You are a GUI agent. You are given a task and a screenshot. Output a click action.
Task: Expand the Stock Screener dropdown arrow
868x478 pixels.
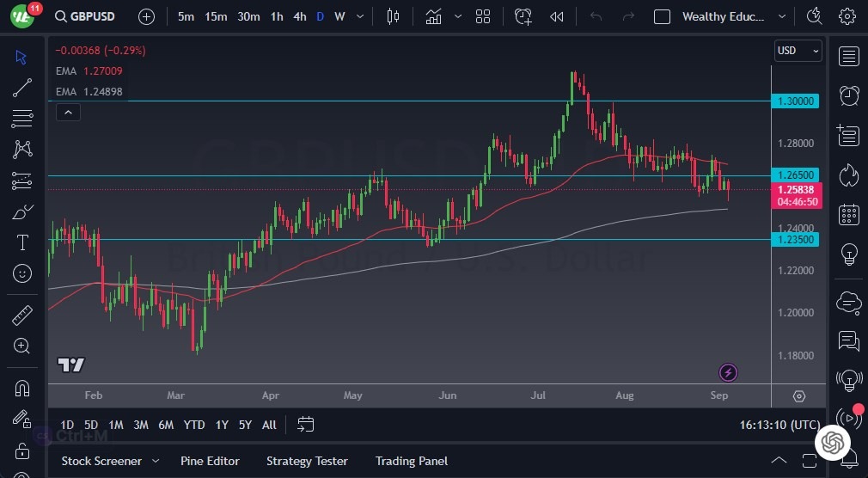click(x=156, y=462)
